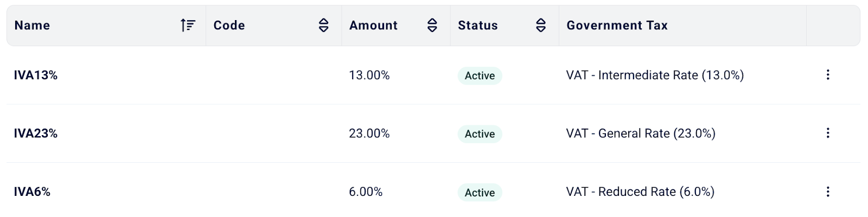868x217 pixels.
Task: Click the 6.00% amount cell
Action: pos(366,192)
